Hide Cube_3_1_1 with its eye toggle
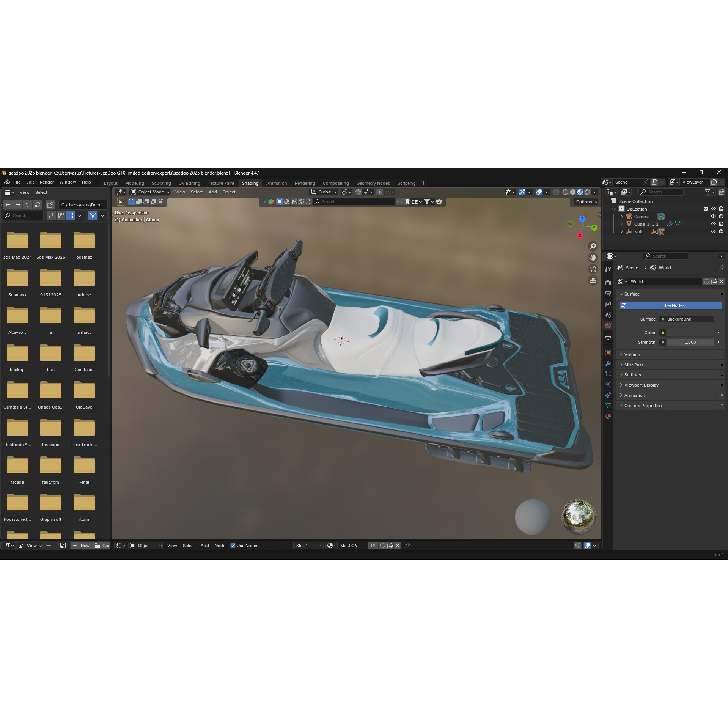This screenshot has width=728, height=728. click(714, 224)
